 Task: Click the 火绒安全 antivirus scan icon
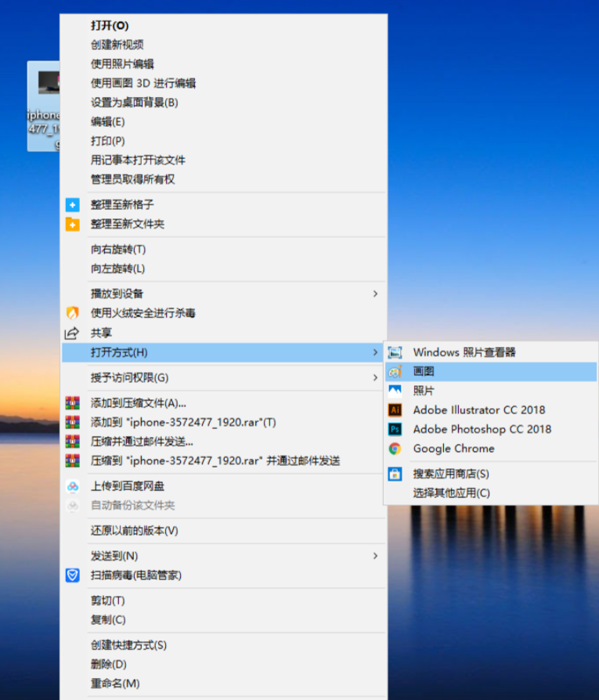click(72, 313)
